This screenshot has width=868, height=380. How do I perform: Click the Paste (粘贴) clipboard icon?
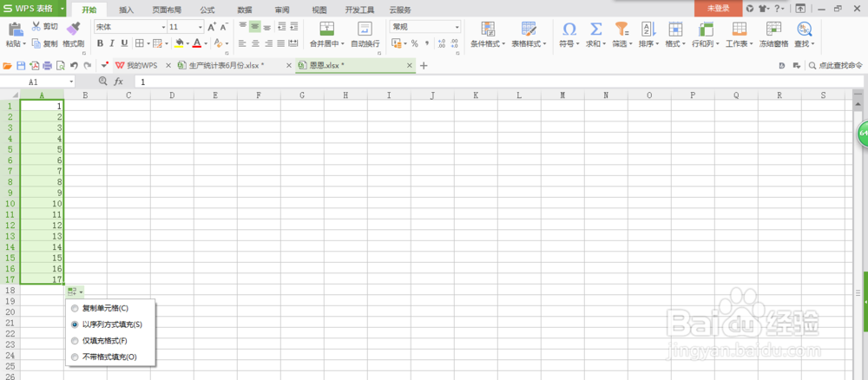[16, 29]
